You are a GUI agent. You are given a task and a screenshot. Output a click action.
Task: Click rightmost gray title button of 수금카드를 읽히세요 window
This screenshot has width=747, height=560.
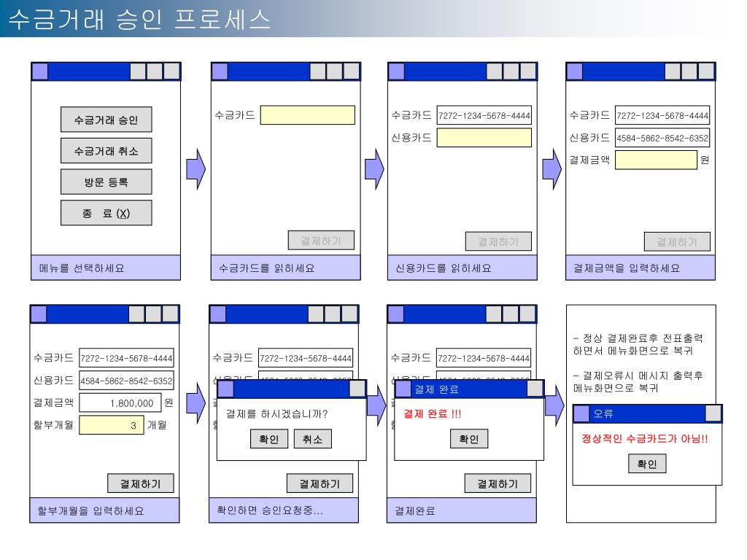coord(351,71)
